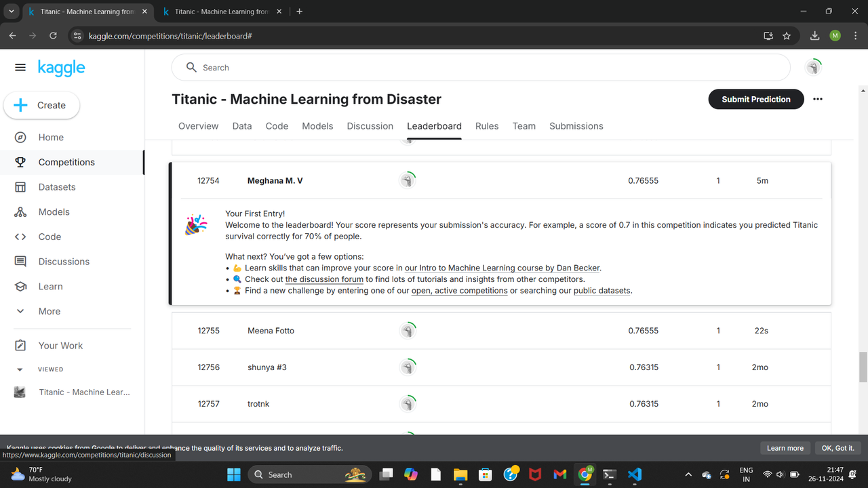Click trotnk team name
This screenshot has width=868, height=488.
point(258,404)
